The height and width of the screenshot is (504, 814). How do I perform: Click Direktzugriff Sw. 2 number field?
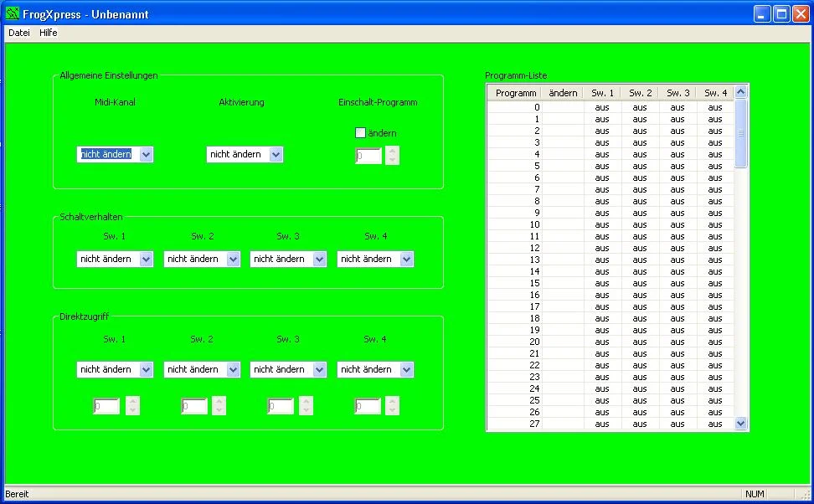[x=194, y=406]
